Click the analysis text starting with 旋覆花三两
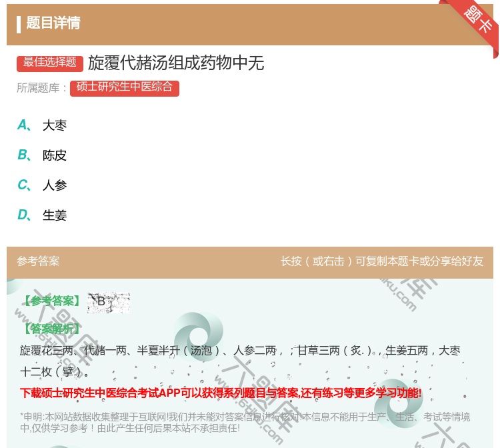Viewport: 500px width, 448px height. (x=240, y=351)
